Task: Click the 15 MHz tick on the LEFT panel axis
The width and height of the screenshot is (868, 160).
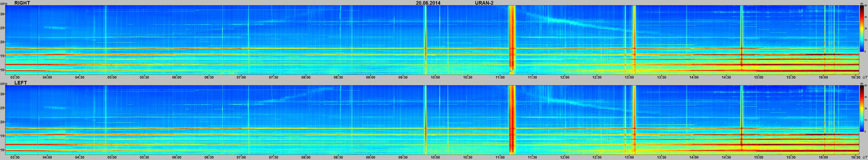Action: (3, 136)
